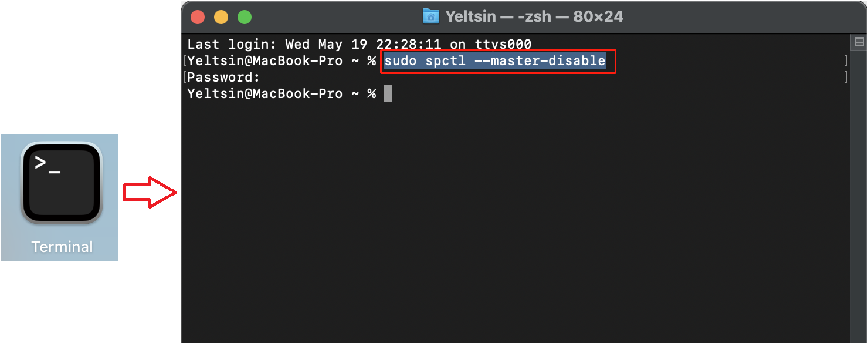This screenshot has height=343, width=868.
Task: Click the red arrow pointing to the window
Action: pyautogui.click(x=150, y=192)
